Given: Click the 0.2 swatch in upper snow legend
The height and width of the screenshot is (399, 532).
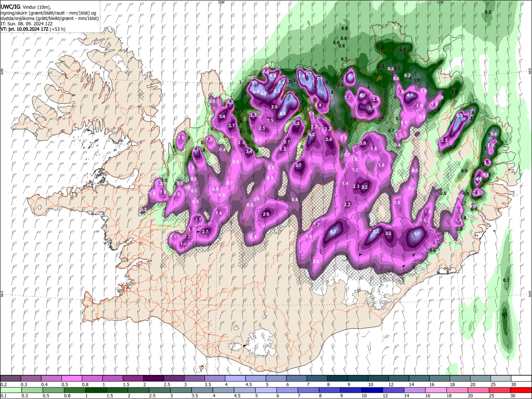Looking at the screenshot, I should (x=10, y=378).
